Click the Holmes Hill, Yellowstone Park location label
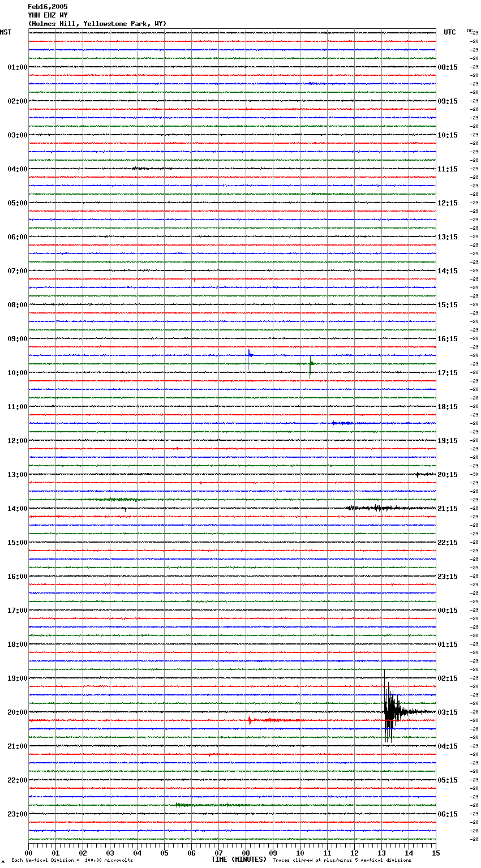 (97, 24)
